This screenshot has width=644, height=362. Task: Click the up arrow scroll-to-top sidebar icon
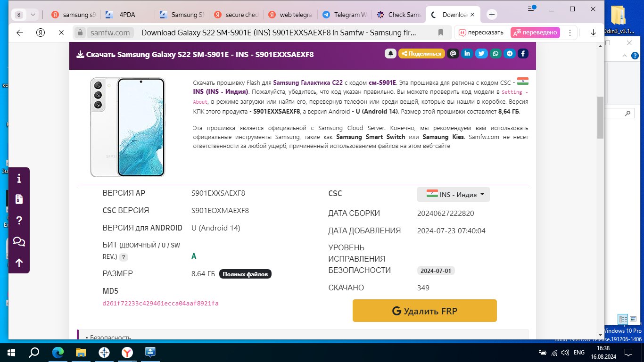[19, 263]
